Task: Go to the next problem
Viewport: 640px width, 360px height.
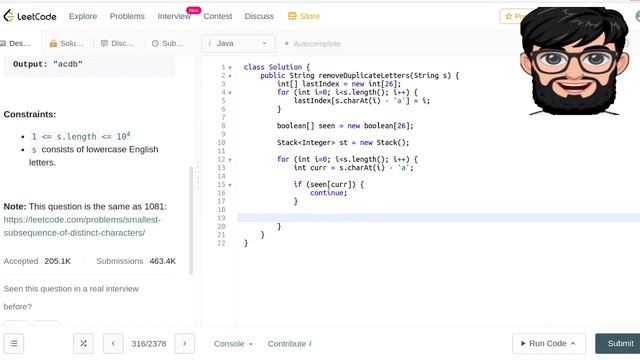Action: coord(184,344)
